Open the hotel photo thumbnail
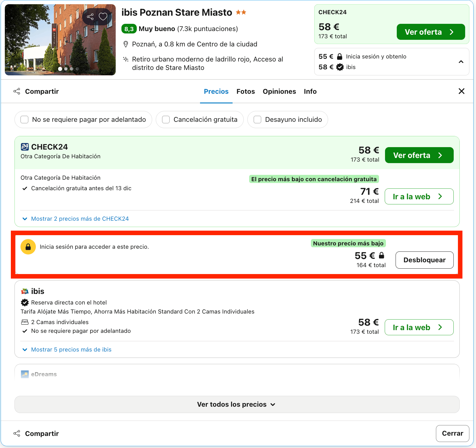The width and height of the screenshot is (476, 448). click(x=60, y=40)
